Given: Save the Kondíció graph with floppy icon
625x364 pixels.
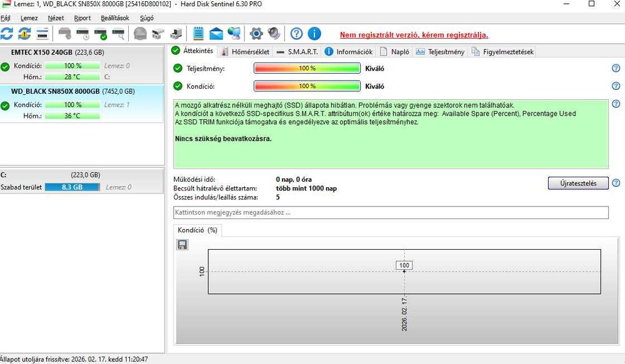Looking at the screenshot, I should coord(182,245).
